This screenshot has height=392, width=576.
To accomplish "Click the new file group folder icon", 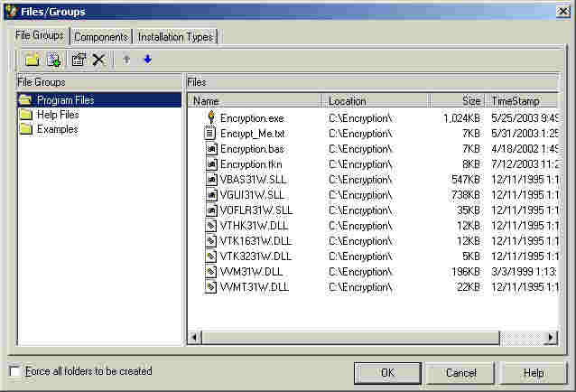I will pyautogui.click(x=32, y=60).
